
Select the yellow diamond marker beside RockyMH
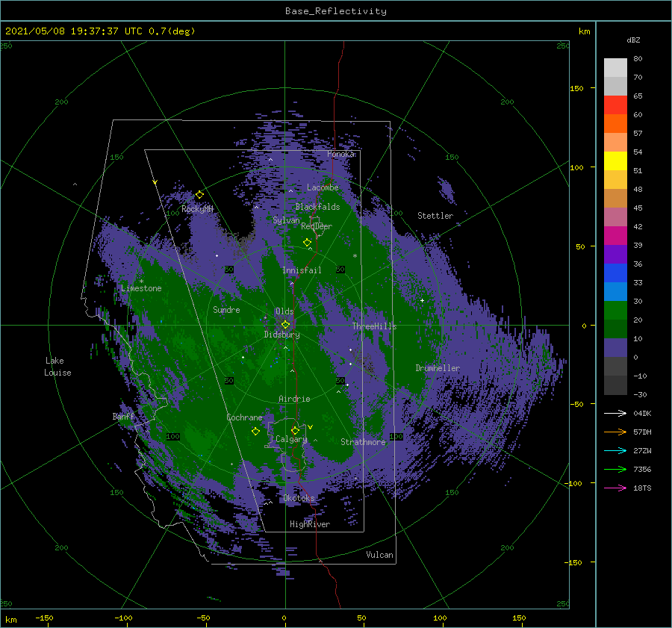[199, 195]
